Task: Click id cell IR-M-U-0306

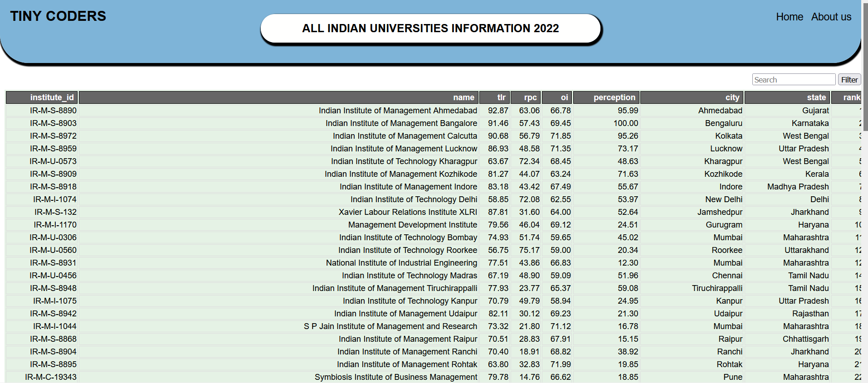Action: point(42,238)
